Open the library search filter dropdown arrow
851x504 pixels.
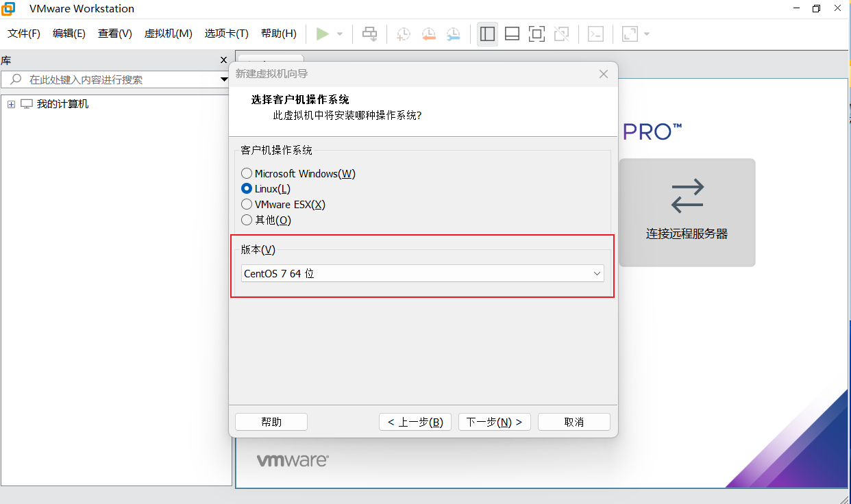click(224, 79)
